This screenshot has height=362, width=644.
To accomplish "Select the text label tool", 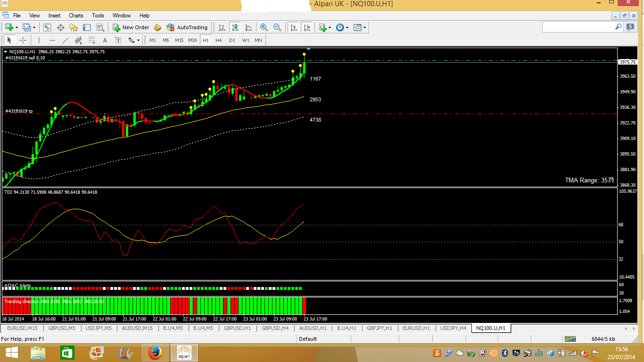I will [x=118, y=40].
